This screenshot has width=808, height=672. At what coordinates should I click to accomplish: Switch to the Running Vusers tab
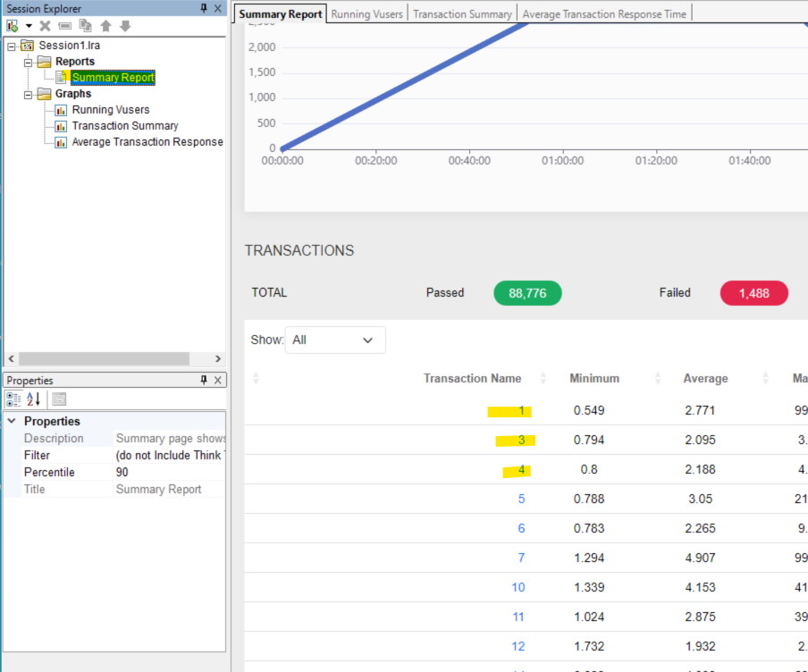click(366, 14)
